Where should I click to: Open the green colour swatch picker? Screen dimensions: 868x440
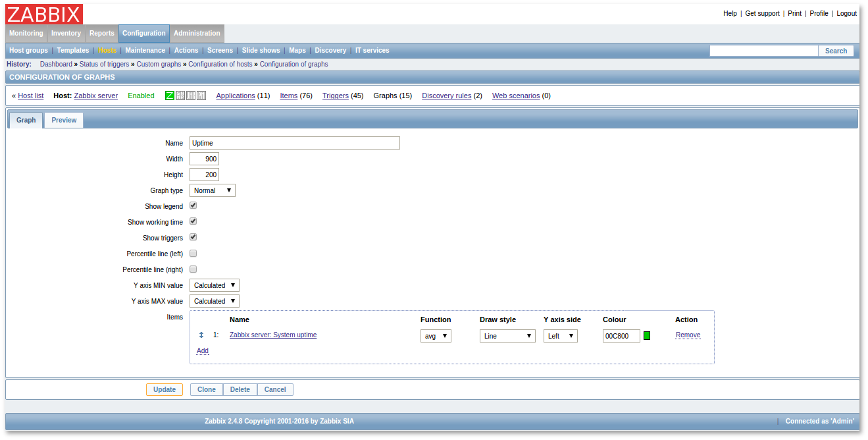pyautogui.click(x=647, y=336)
